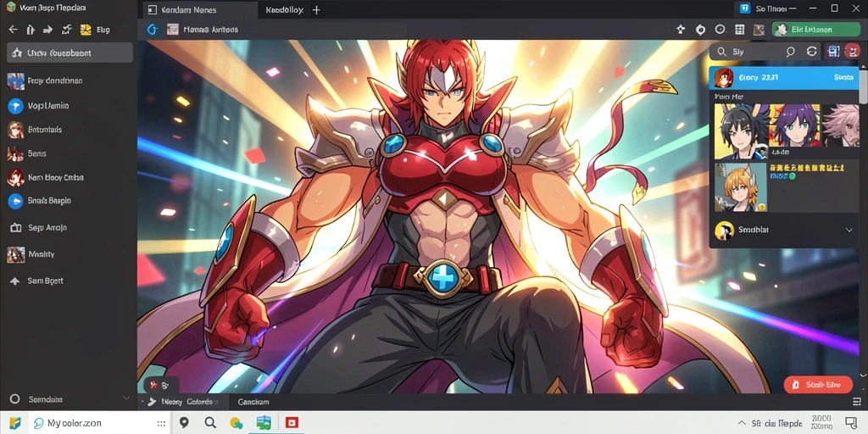Click the green Elit Littonen button
868x434 pixels.
pyautogui.click(x=809, y=30)
